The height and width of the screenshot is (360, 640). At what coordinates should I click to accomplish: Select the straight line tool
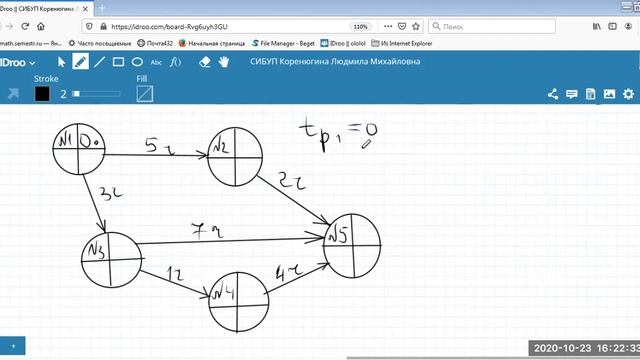[x=99, y=62]
